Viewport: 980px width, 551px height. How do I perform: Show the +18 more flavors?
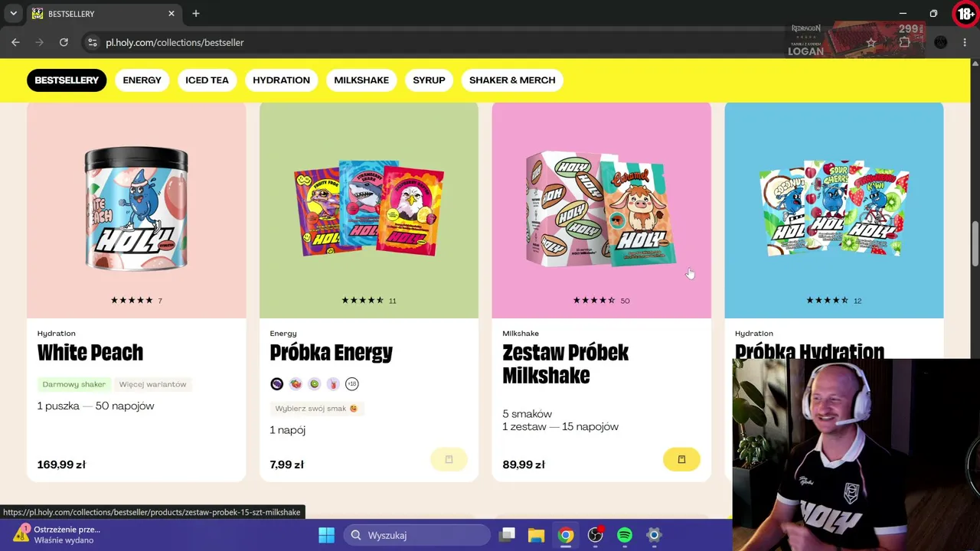[351, 384]
